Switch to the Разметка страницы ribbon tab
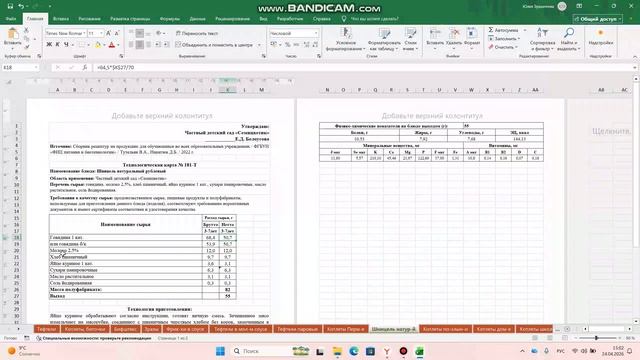This screenshot has width=640, height=360. coord(130,19)
